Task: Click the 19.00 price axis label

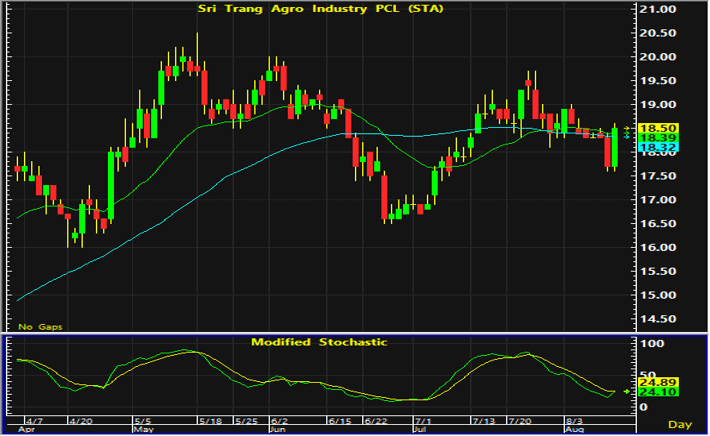Action: point(657,105)
